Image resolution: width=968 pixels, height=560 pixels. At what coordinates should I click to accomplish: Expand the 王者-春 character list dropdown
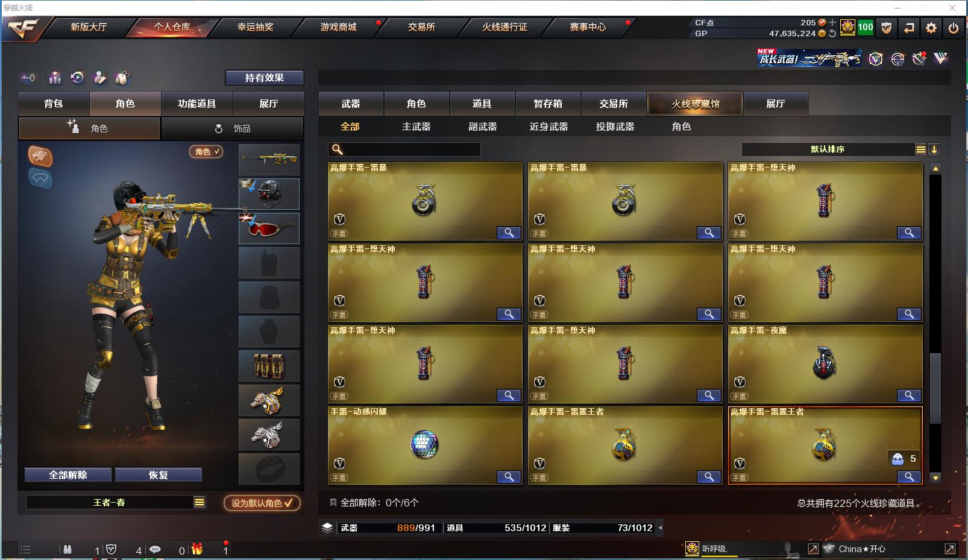200,502
